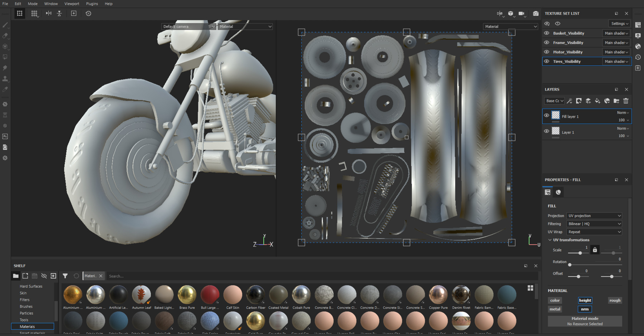Toggle Basket_Visibility texture set eye icon

click(546, 33)
